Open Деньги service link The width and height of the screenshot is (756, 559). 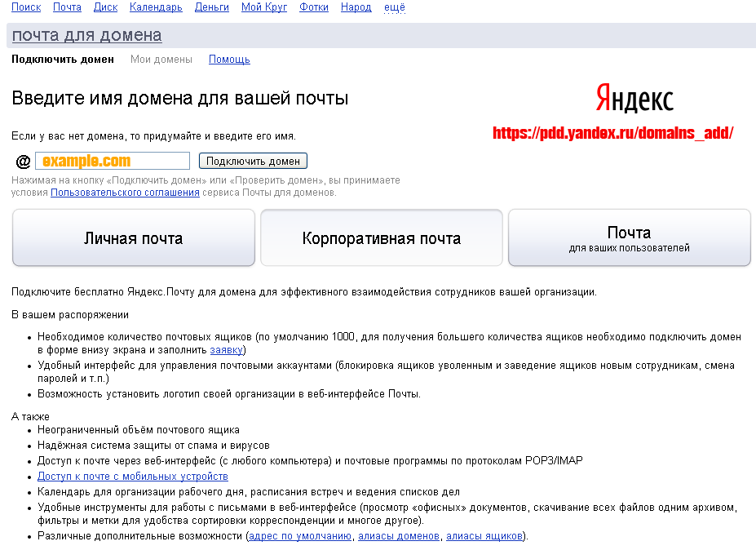pyautogui.click(x=211, y=7)
